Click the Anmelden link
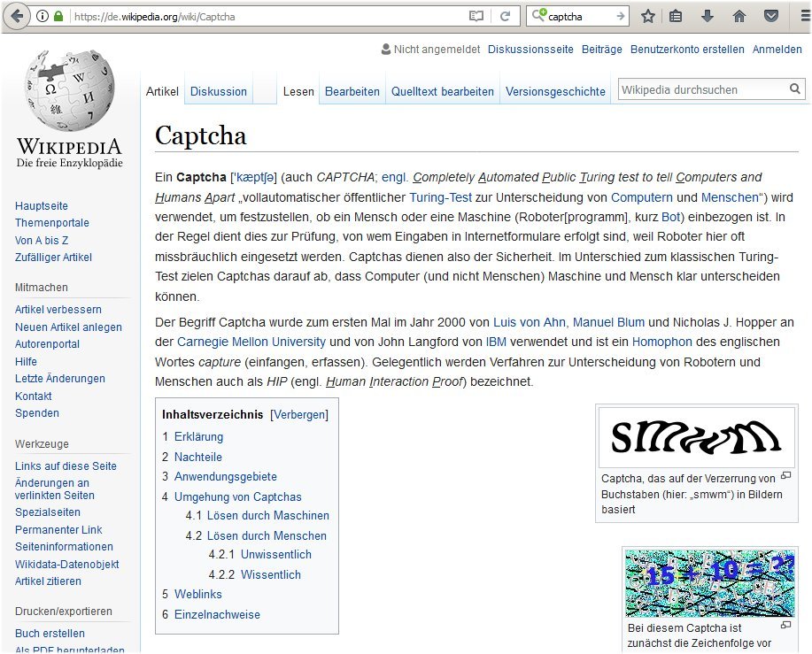Image resolution: width=812 pixels, height=654 pixels. (777, 50)
